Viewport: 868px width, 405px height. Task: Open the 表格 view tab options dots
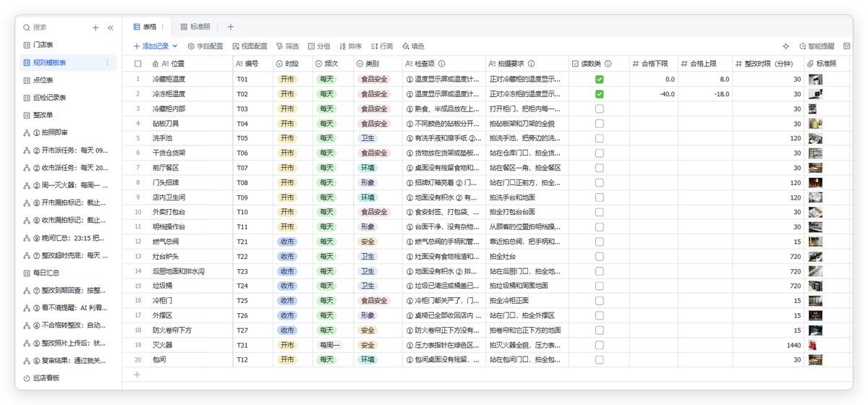(x=162, y=27)
